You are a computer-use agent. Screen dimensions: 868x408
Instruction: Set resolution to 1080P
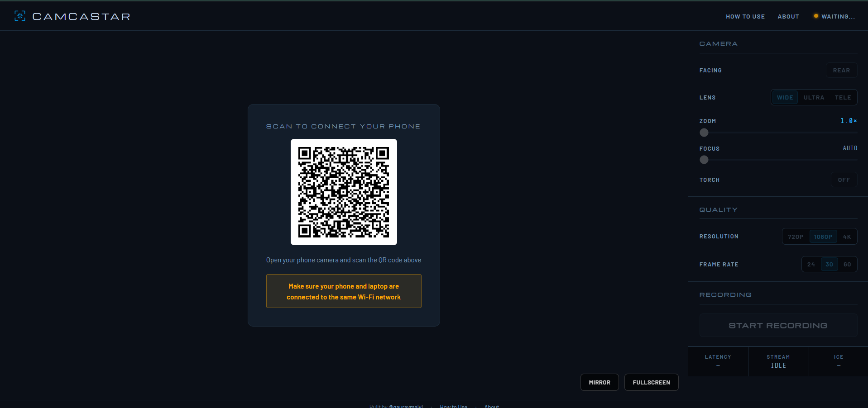tap(823, 237)
